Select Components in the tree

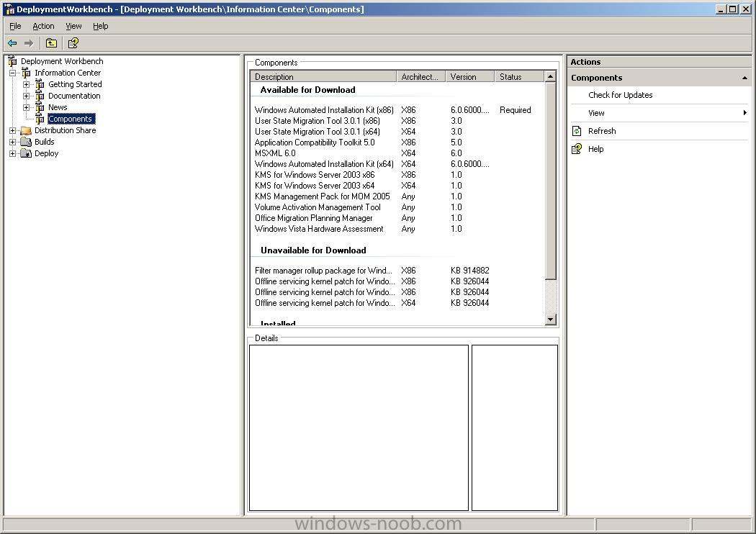[71, 119]
